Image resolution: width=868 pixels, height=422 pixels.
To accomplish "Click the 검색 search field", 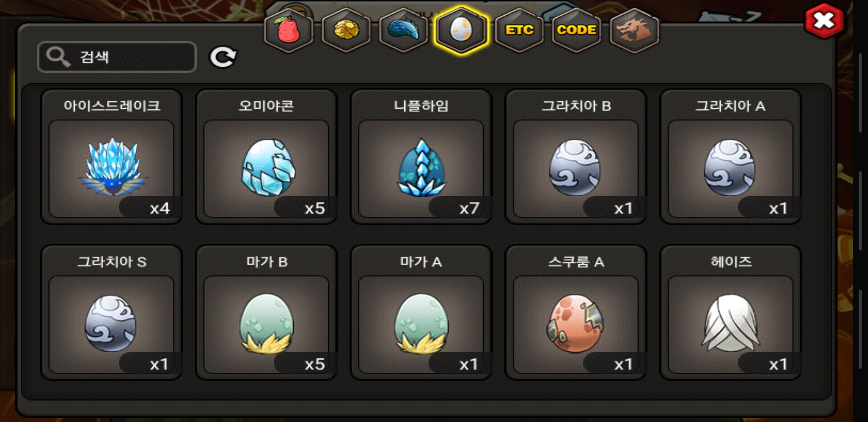I will point(117,57).
